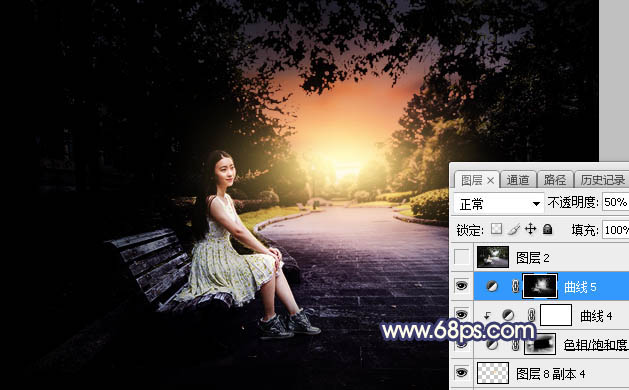Select the 曲线 5 layer name
Screen dimensions: 629x390
pyautogui.click(x=580, y=286)
